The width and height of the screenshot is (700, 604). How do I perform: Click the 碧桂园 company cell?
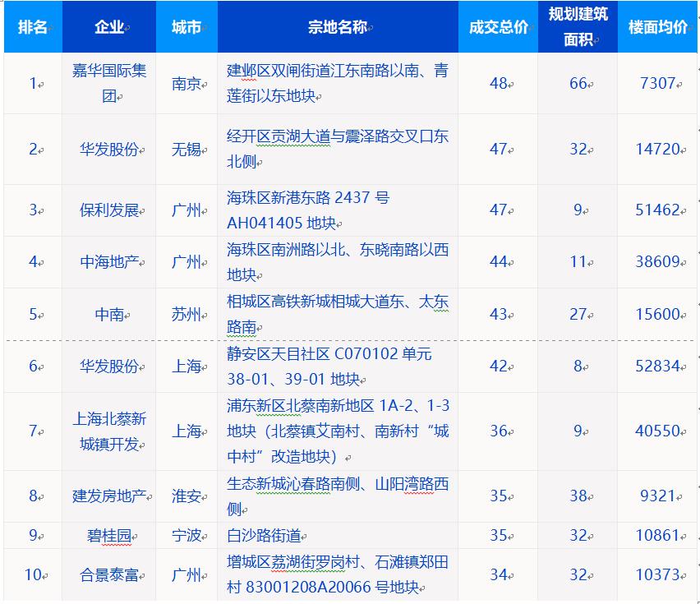pos(108,535)
